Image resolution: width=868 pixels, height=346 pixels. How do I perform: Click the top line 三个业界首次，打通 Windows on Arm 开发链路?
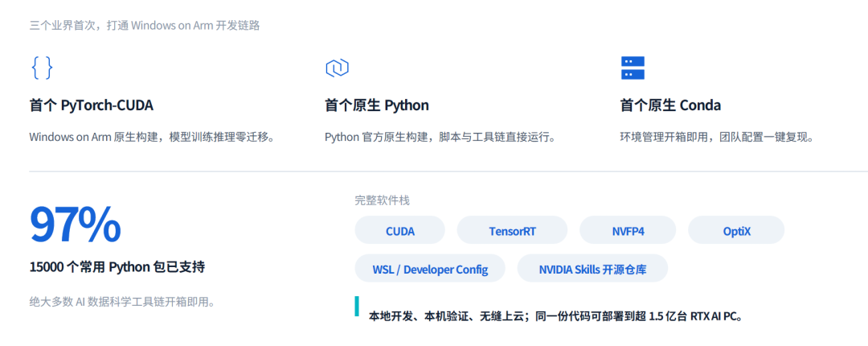click(145, 26)
